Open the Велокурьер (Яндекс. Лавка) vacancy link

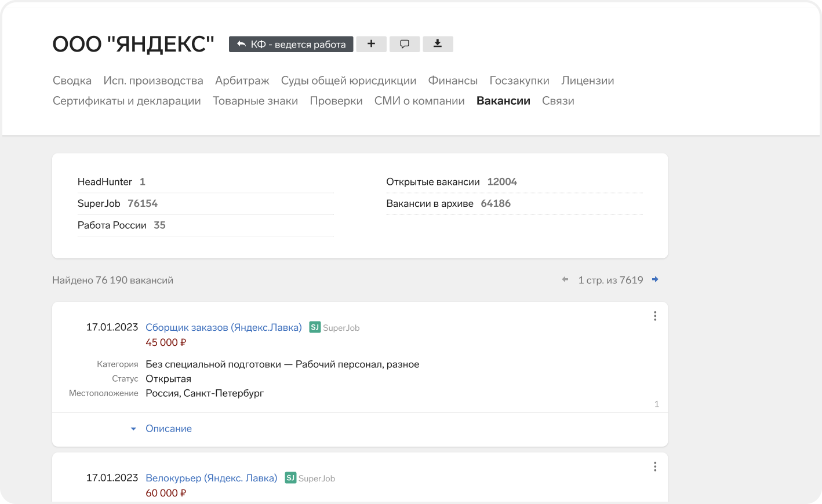212,478
